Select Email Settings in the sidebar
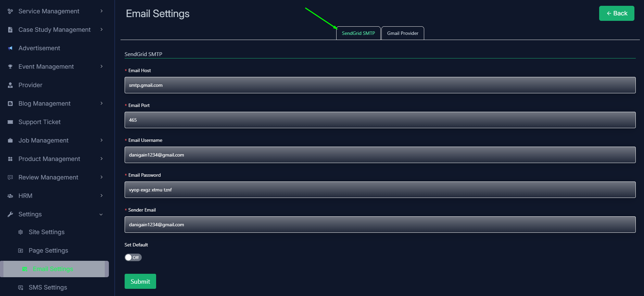Image resolution: width=644 pixels, height=296 pixels. [x=54, y=269]
